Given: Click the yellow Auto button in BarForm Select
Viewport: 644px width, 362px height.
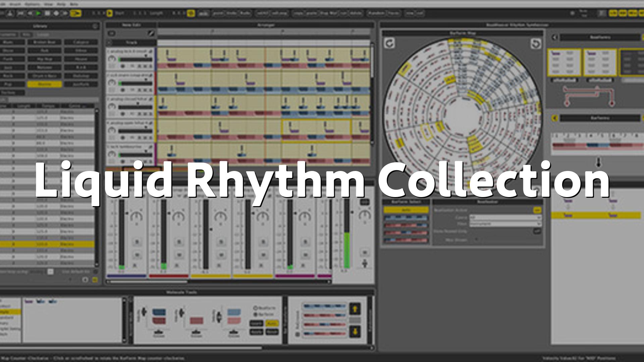Looking at the screenshot, I should [406, 210].
